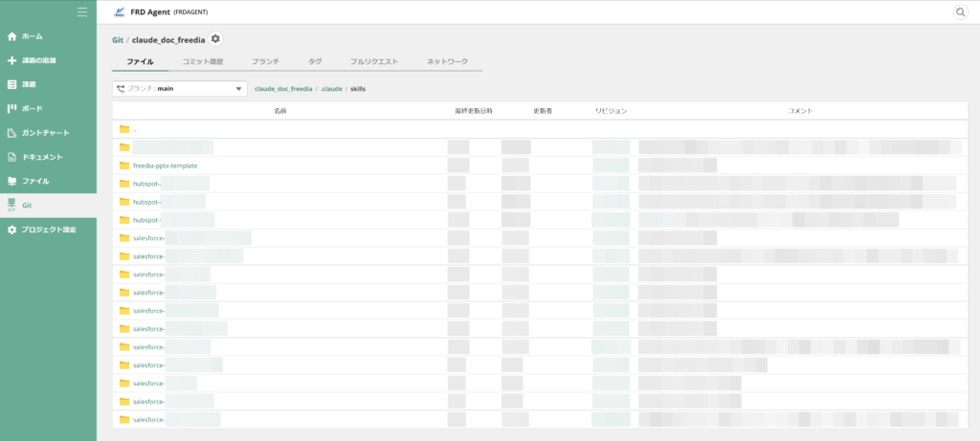The width and height of the screenshot is (980, 441).
Task: Open the プロジェクト設定 gear icon
Action: point(11,230)
